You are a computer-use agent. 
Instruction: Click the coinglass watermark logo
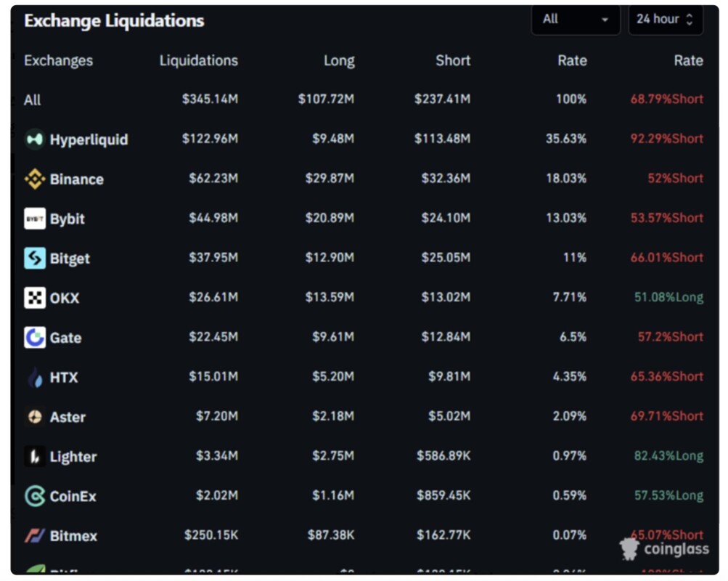pyautogui.click(x=664, y=549)
